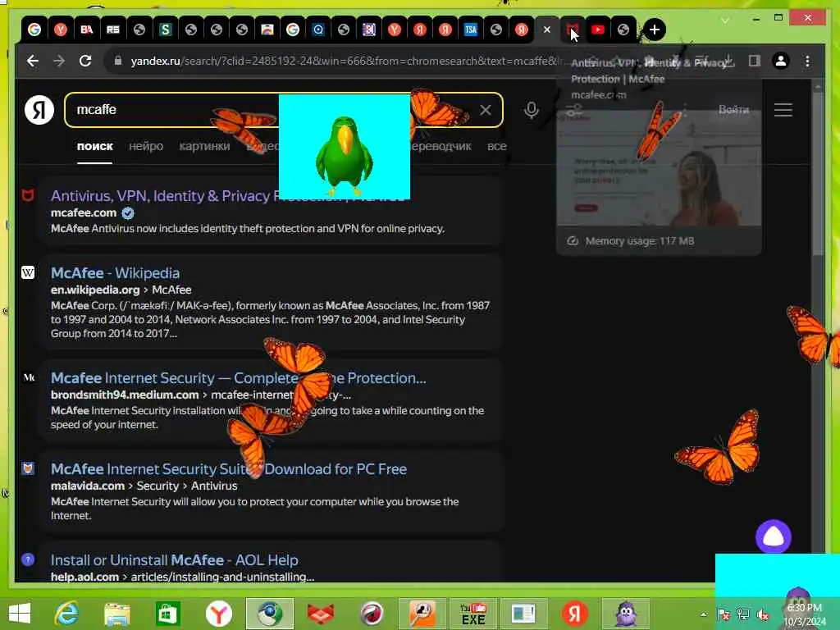Close the active Yandex search tab
This screenshot has width=840, height=630.
[546, 30]
